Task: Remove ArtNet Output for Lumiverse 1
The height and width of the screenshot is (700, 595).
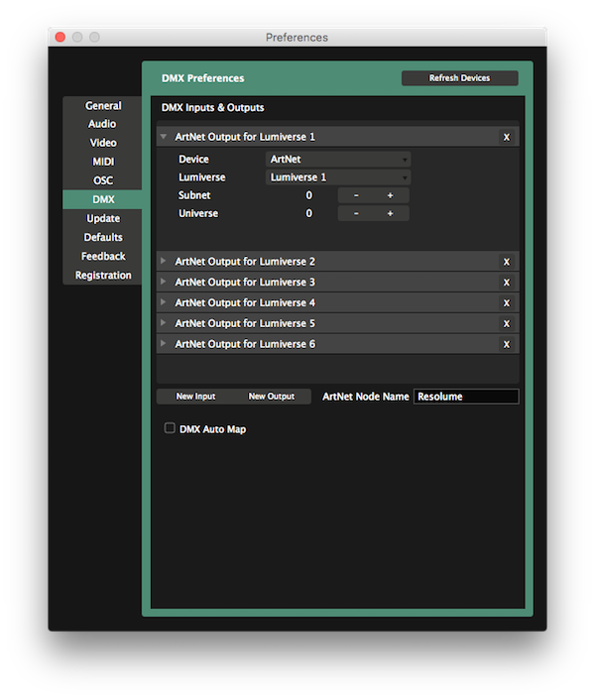Action: click(x=506, y=137)
